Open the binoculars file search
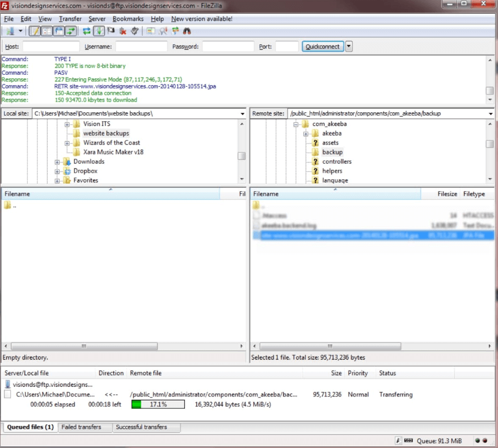The width and height of the screenshot is (498, 448). point(187,31)
